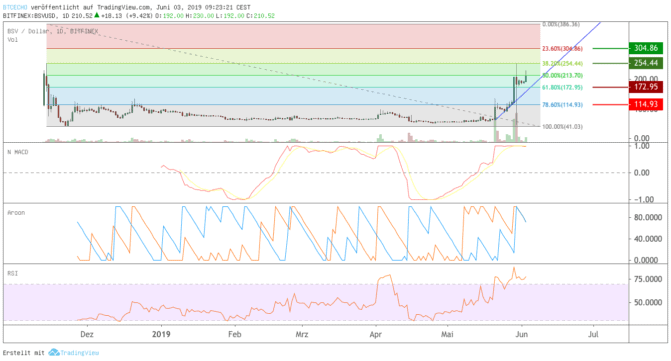Click the red 114.93 price label

click(x=645, y=104)
